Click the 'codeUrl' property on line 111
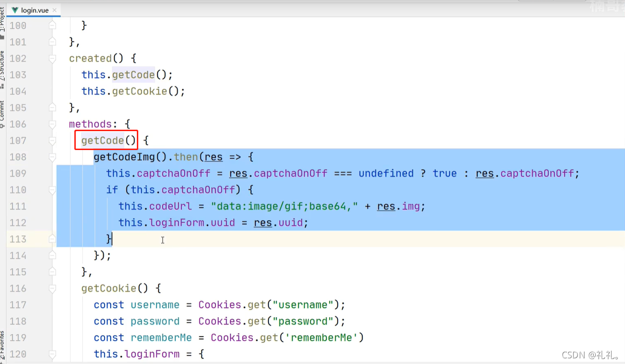The height and width of the screenshot is (364, 625). 170,206
